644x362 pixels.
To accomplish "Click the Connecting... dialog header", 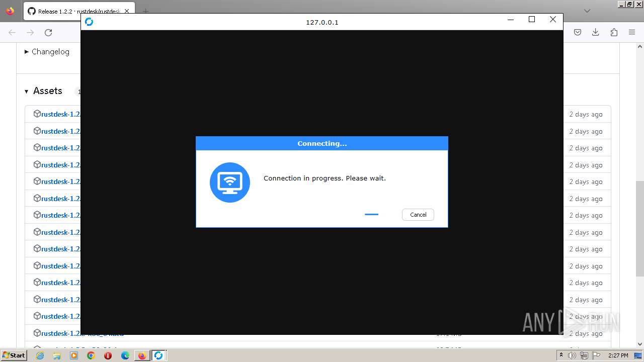I will 322,143.
